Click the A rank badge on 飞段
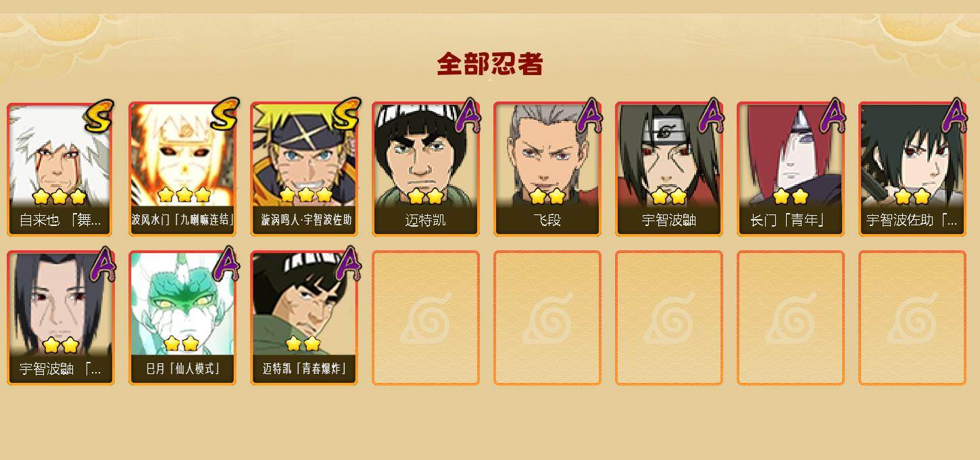 pos(589,116)
